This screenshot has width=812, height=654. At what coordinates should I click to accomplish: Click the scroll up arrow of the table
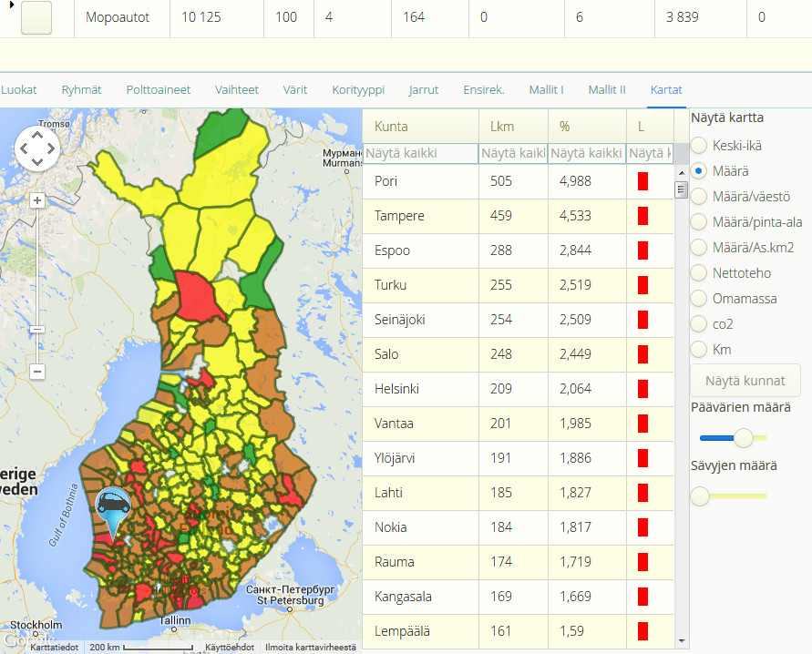tap(682, 173)
